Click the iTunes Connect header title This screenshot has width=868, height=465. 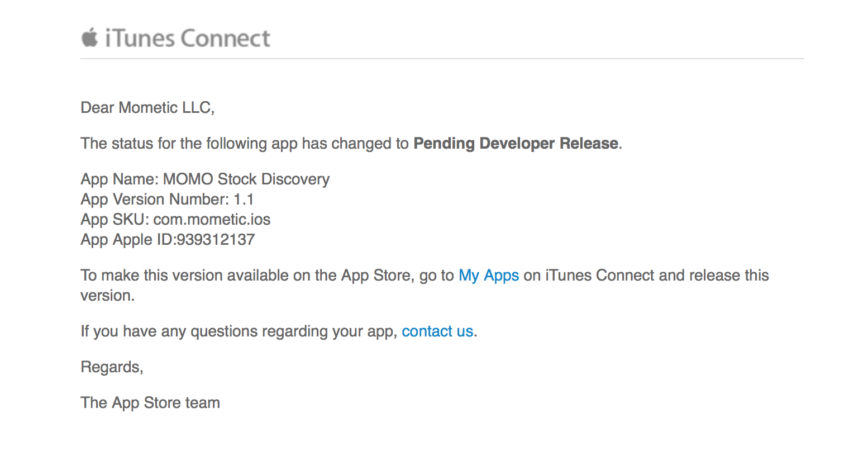tap(188, 38)
